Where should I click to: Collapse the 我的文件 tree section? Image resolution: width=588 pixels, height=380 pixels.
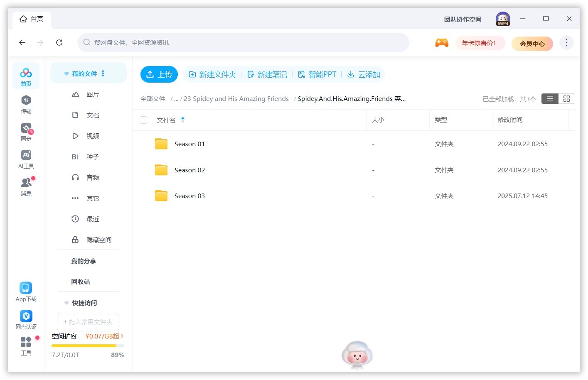66,74
